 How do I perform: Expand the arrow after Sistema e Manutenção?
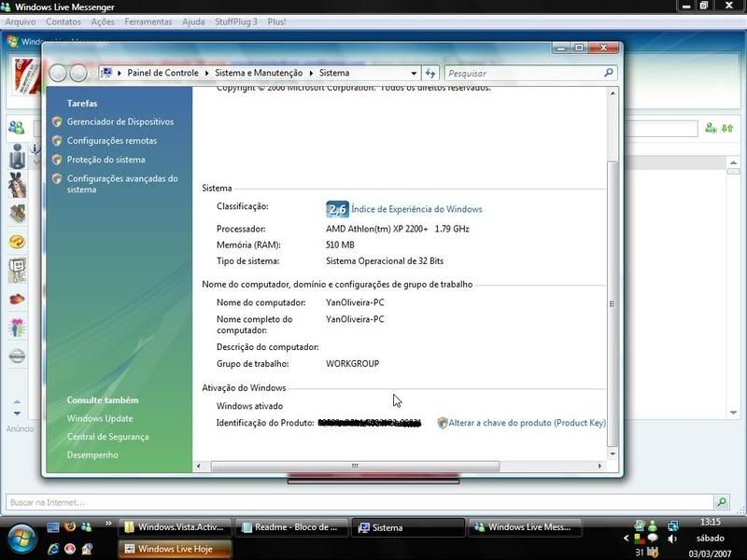click(x=311, y=74)
